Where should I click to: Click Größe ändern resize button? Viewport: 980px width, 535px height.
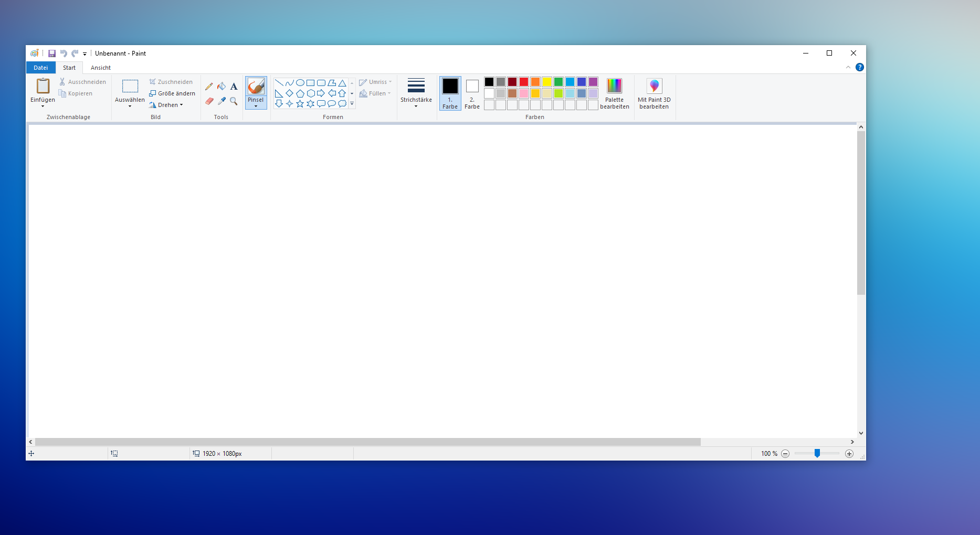172,93
